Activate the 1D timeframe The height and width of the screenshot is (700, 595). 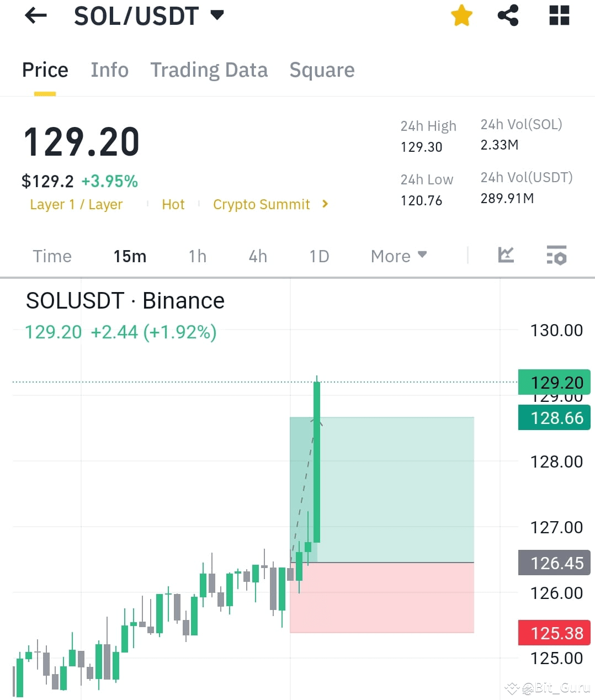(318, 256)
